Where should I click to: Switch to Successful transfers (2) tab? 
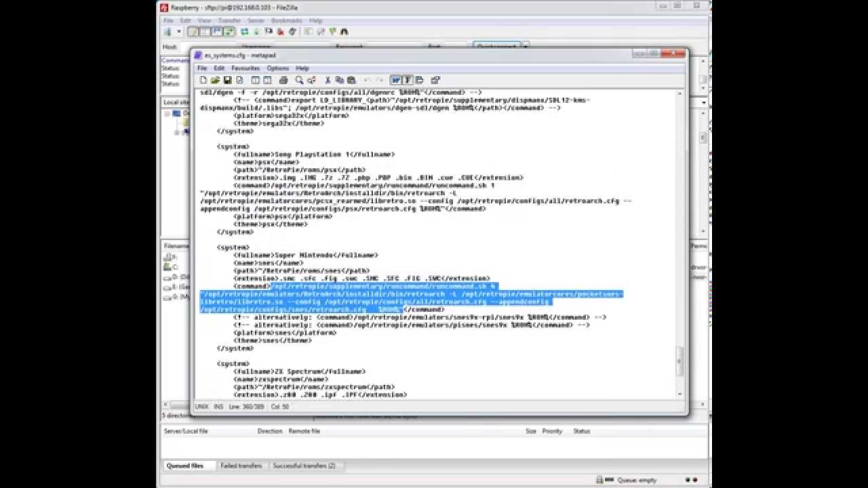[x=304, y=466]
